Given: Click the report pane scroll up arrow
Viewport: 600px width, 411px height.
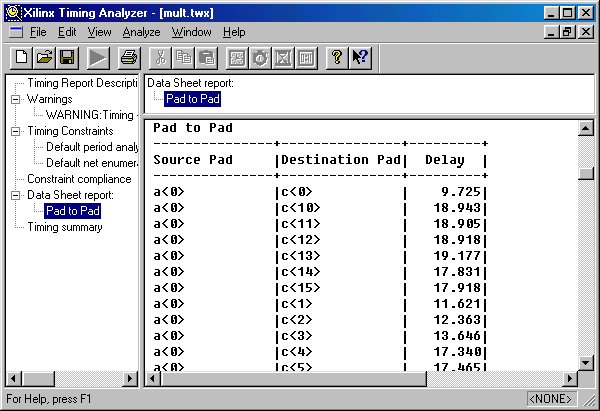Looking at the screenshot, I should tap(586, 128).
